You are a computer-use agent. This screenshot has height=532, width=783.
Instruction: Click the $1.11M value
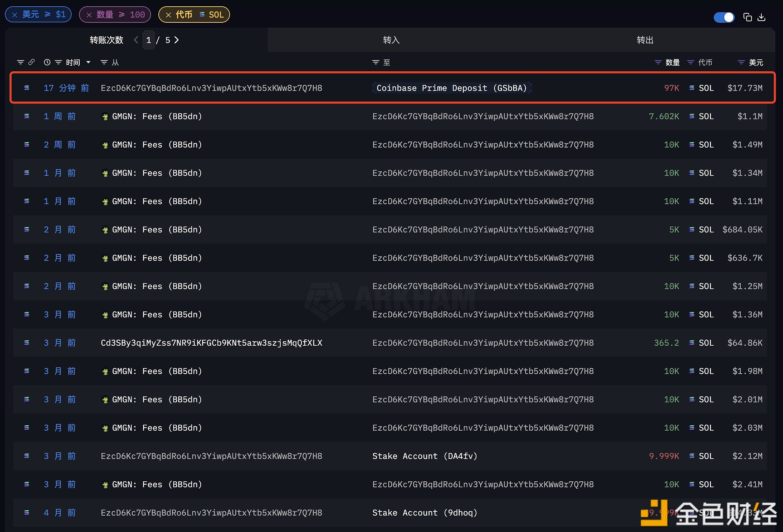tap(747, 201)
